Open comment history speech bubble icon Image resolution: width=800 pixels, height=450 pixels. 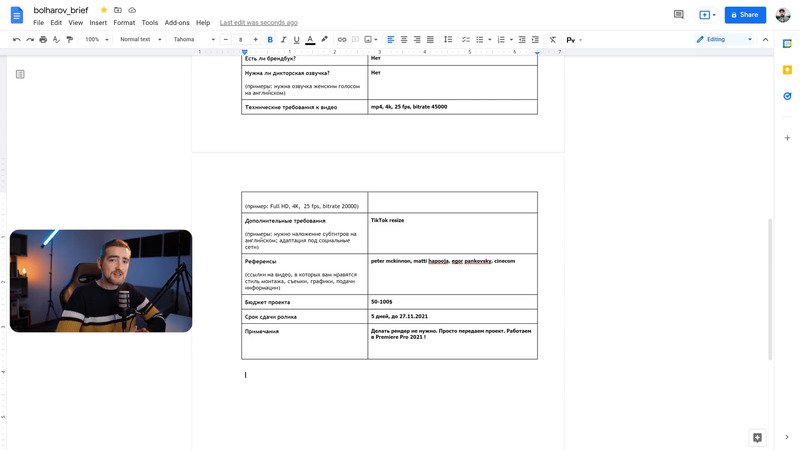679,15
